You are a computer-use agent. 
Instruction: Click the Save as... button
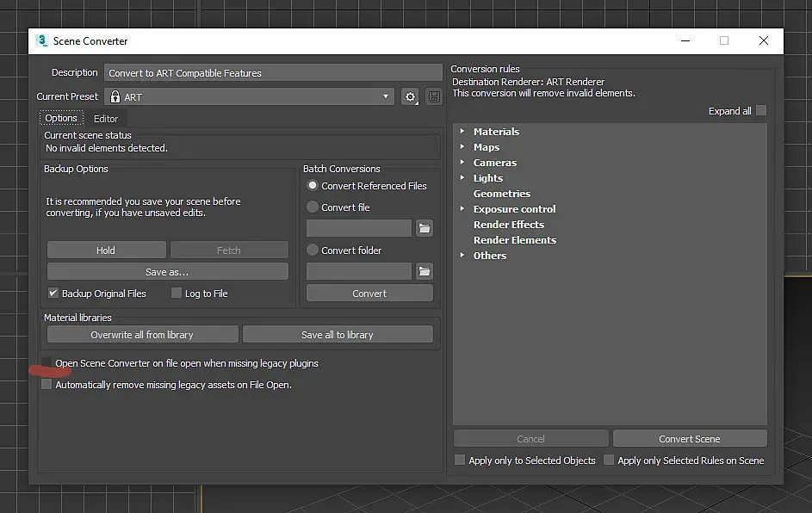coord(167,272)
